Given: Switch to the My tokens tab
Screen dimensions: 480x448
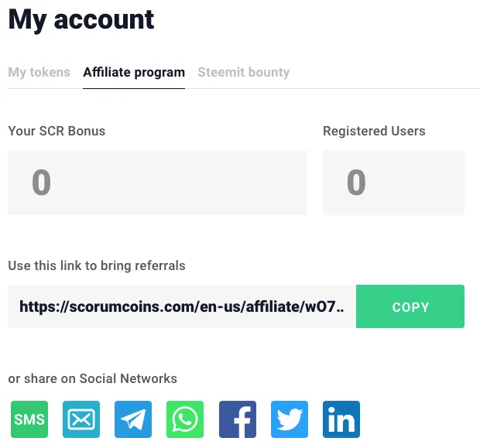Looking at the screenshot, I should pyautogui.click(x=39, y=73).
